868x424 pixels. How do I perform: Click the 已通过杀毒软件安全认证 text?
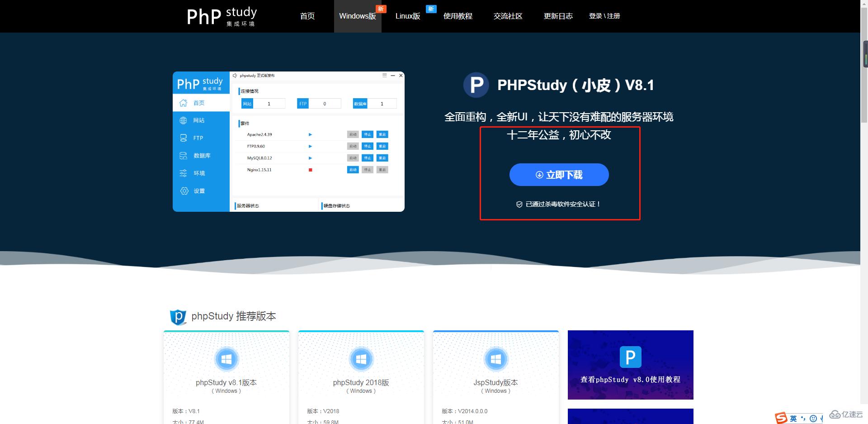(563, 204)
